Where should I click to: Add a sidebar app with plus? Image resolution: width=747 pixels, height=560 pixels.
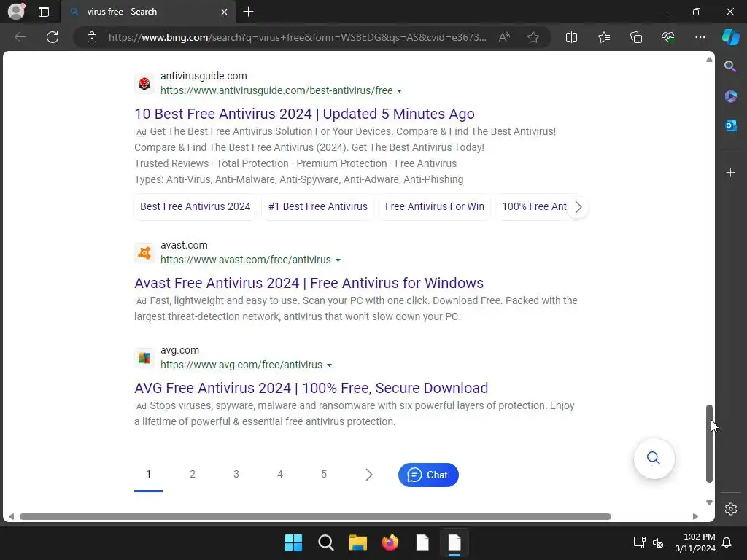(x=730, y=172)
